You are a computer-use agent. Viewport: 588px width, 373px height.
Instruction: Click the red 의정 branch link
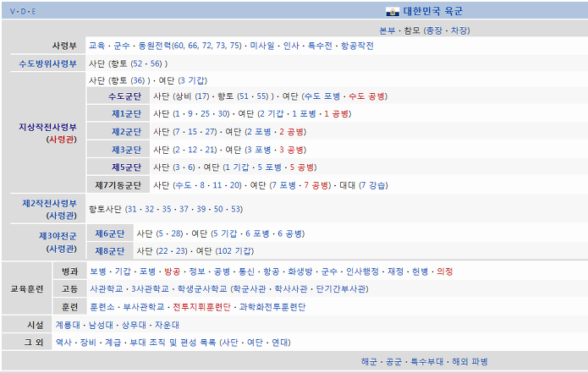coord(445,272)
